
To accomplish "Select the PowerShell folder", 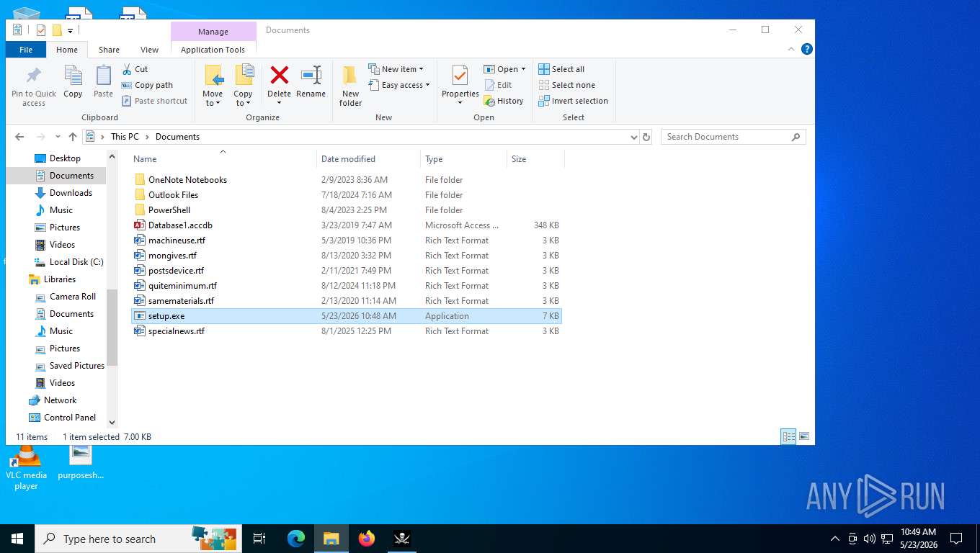I will coord(169,210).
